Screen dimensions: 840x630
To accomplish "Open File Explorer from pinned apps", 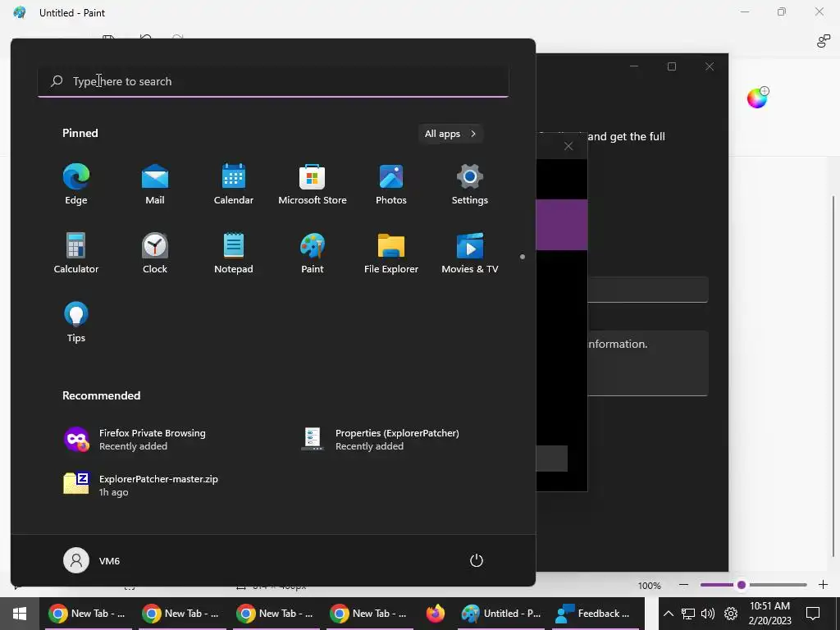I will click(391, 253).
